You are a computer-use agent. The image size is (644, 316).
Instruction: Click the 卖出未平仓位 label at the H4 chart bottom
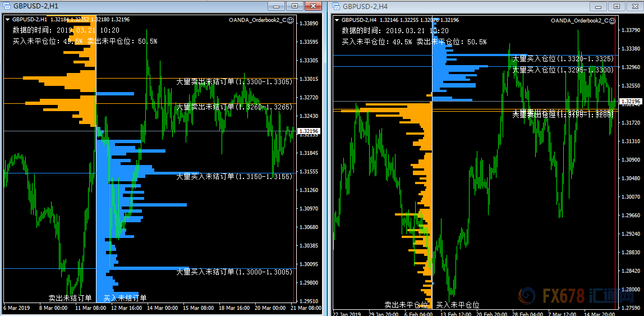407,305
